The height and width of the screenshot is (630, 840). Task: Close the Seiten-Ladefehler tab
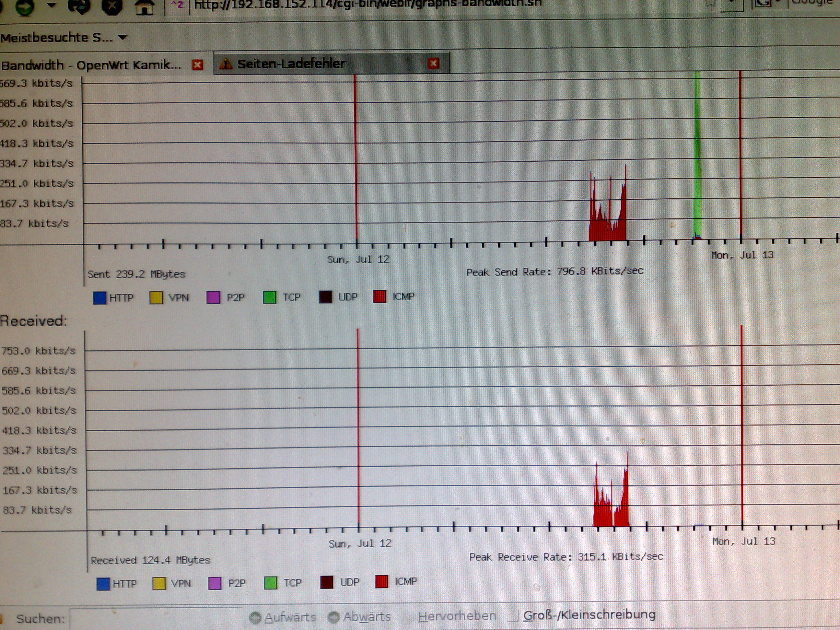pyautogui.click(x=433, y=63)
